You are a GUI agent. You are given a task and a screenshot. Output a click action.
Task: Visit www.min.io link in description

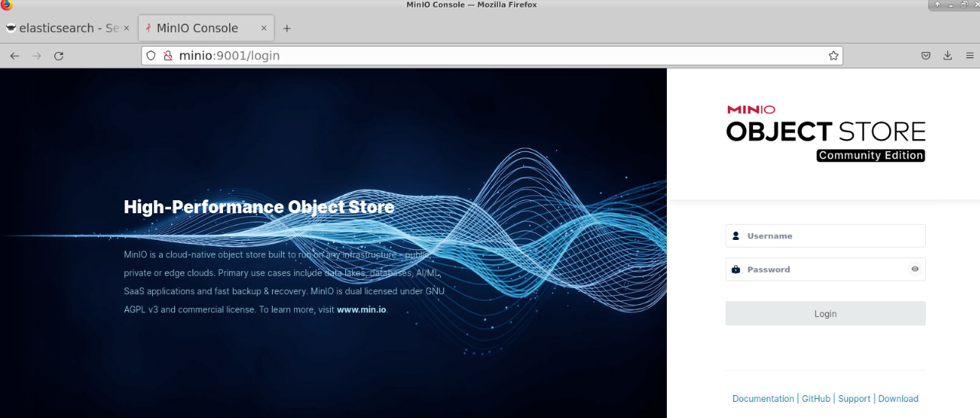pyautogui.click(x=361, y=309)
